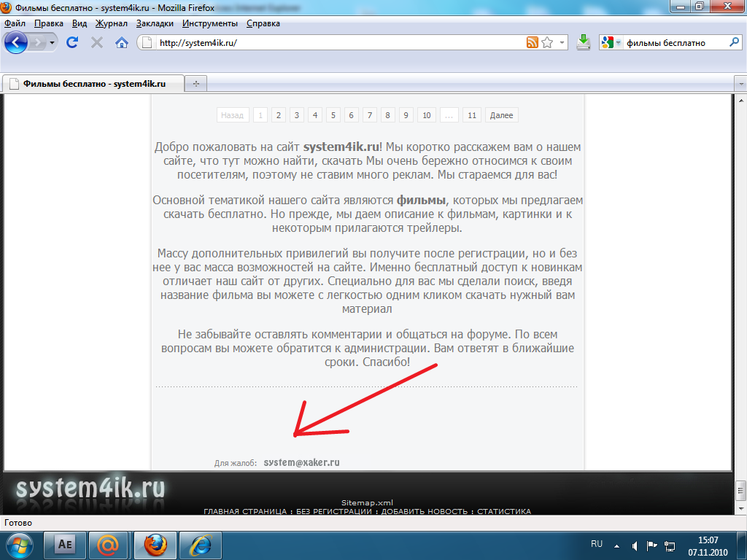
Task: Open the БЕЗ РЕГИСТРАЦИИ footer link
Action: pyautogui.click(x=333, y=511)
